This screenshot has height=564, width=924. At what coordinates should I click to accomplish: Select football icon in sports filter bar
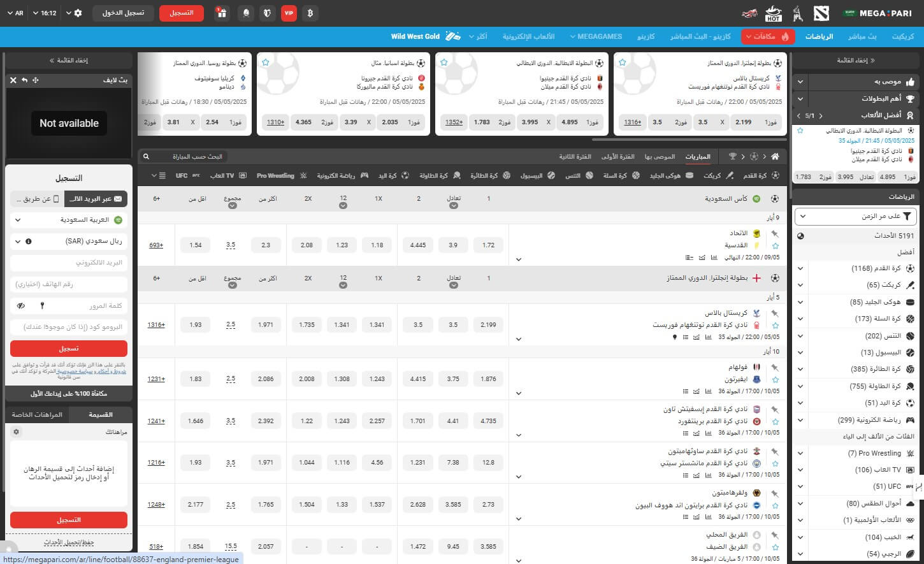click(x=775, y=175)
